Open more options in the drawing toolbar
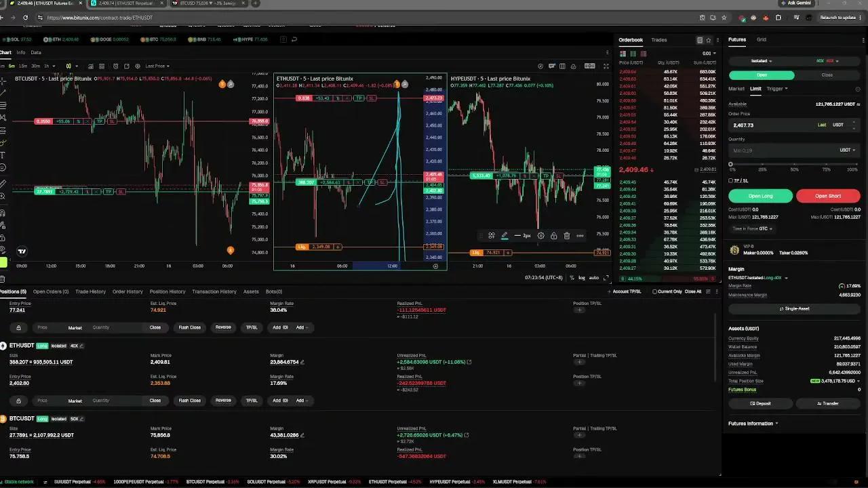 click(x=580, y=236)
